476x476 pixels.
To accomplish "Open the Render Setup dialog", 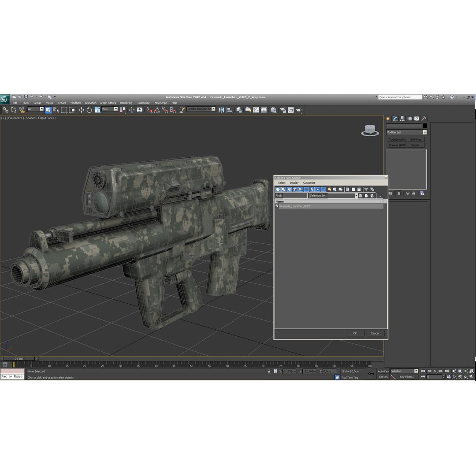I will (283, 110).
